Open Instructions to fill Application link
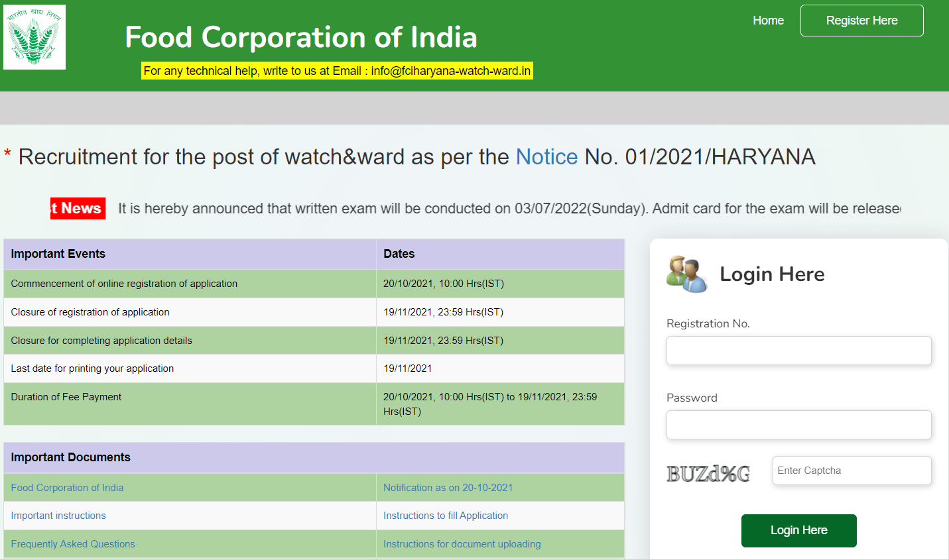 click(x=446, y=516)
